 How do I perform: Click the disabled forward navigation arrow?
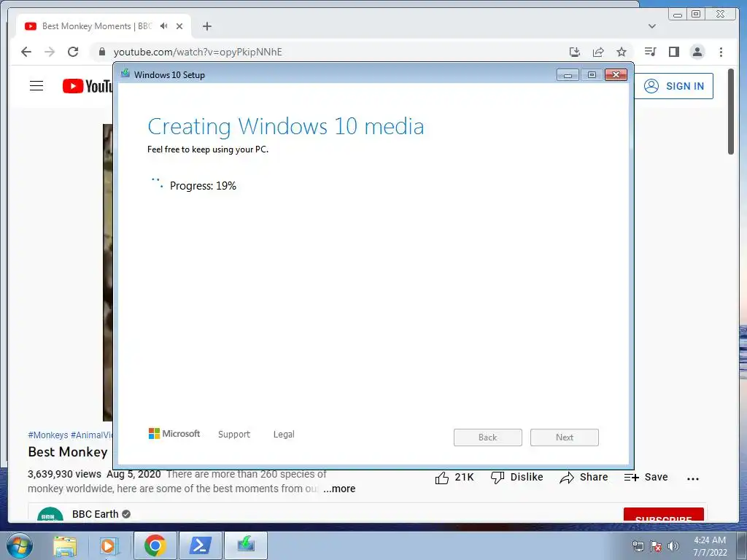pos(50,52)
